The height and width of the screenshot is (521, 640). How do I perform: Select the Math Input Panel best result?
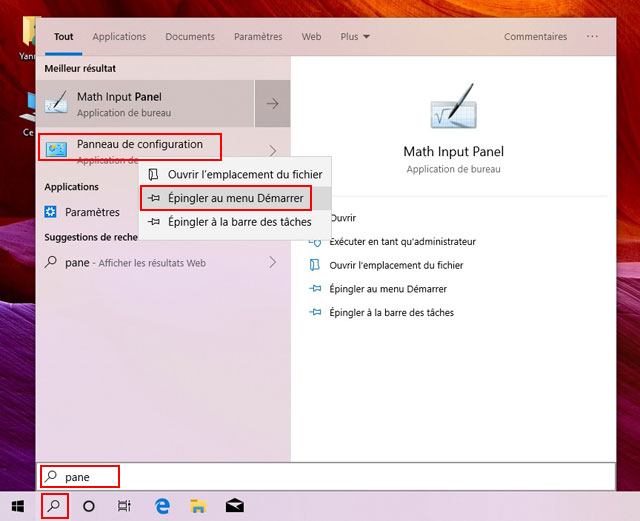(x=145, y=103)
